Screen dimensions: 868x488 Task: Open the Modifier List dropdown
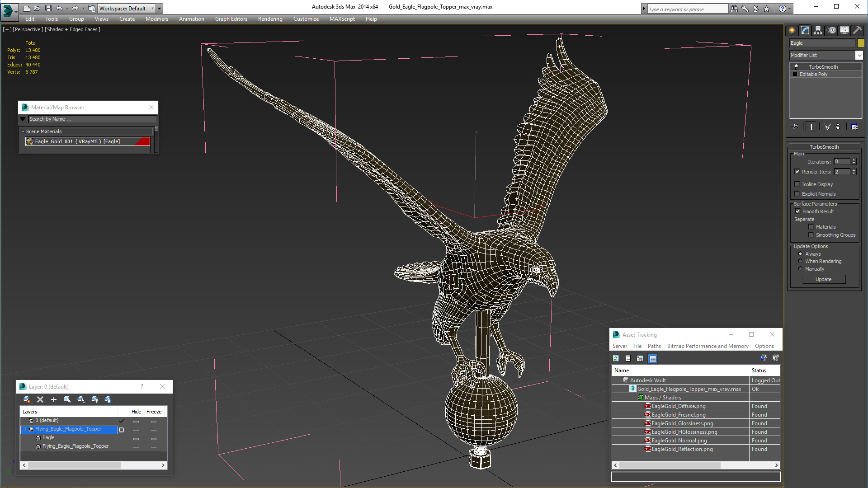point(859,55)
